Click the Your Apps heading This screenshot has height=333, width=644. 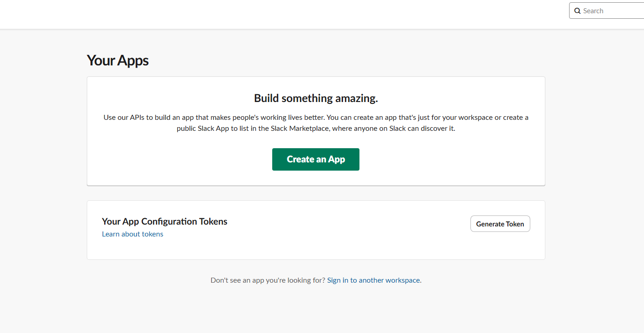coord(118,60)
